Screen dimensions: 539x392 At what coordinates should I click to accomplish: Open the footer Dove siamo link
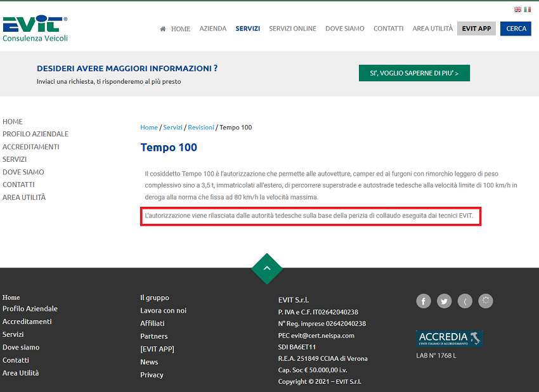tap(21, 348)
